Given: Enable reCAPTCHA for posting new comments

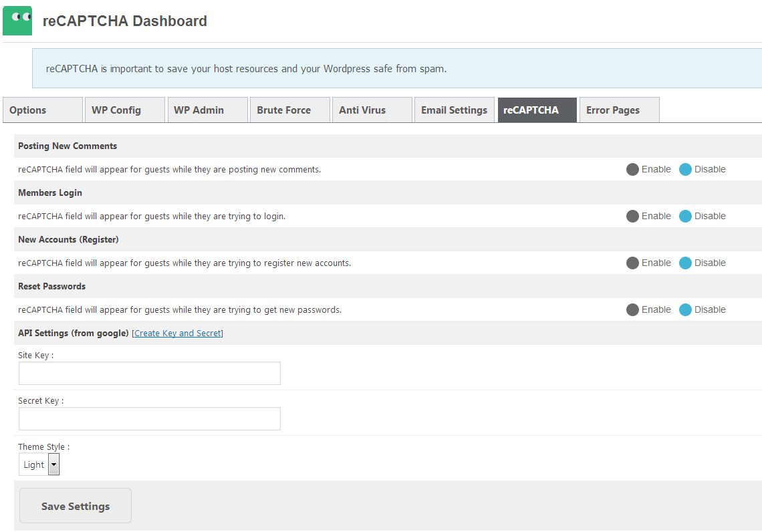Looking at the screenshot, I should click(x=632, y=170).
